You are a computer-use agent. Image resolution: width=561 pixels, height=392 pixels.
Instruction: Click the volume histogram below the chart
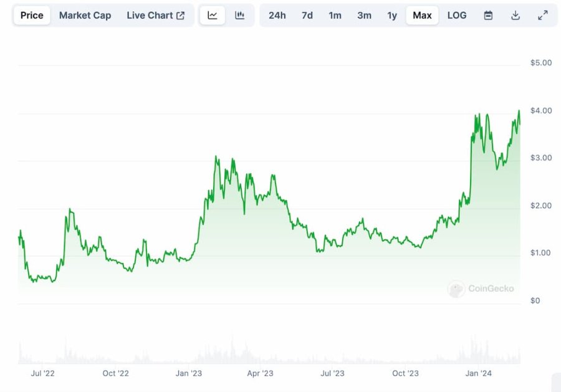[x=268, y=355]
